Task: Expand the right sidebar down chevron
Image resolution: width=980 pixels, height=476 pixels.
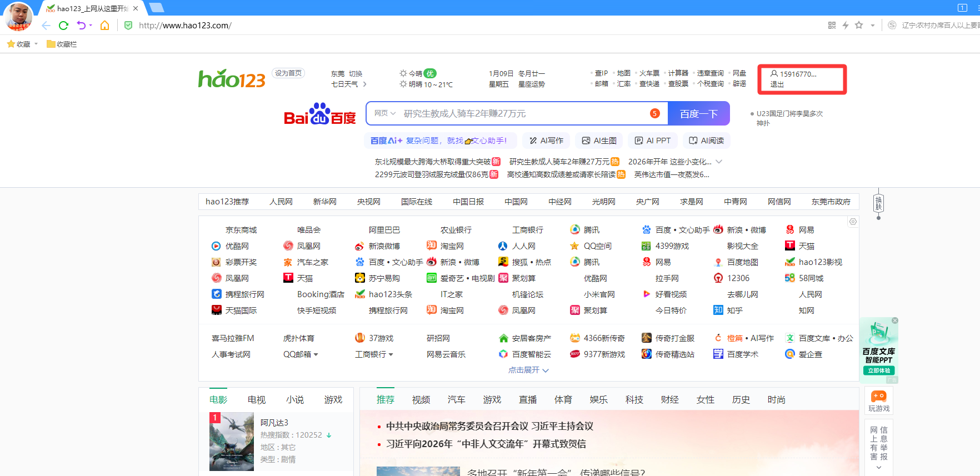Action: pos(878,468)
